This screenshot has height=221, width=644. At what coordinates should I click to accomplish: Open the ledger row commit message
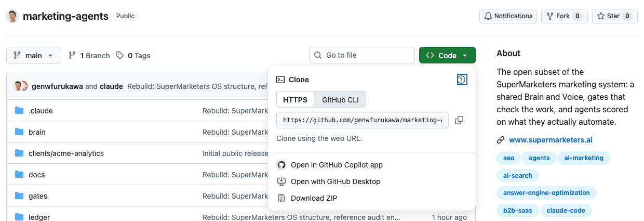pyautogui.click(x=301, y=217)
